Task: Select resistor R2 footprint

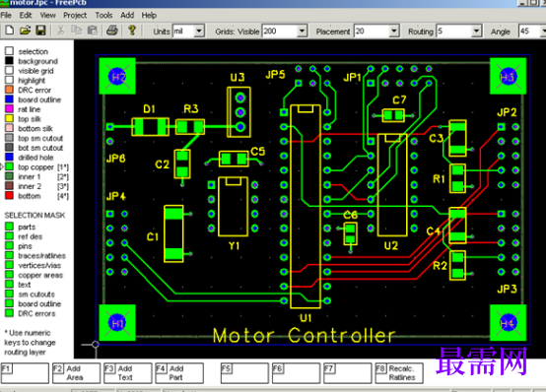Action: pos(457,265)
